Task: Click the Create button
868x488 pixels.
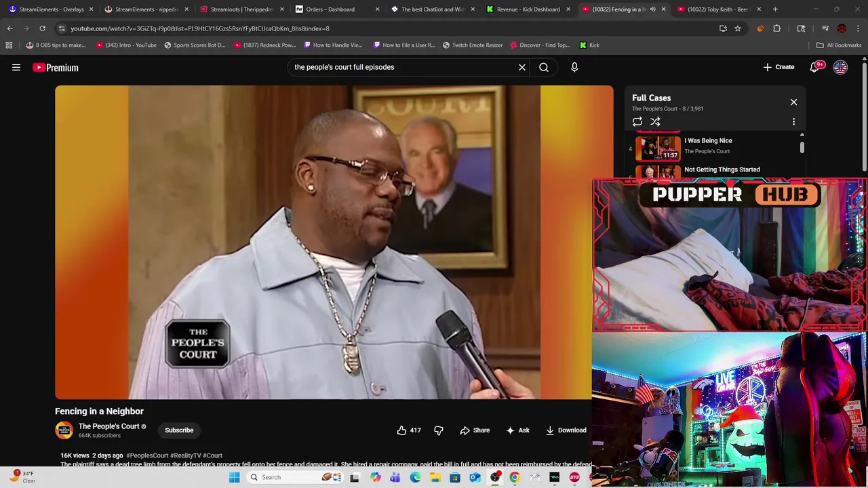Action: click(x=778, y=67)
